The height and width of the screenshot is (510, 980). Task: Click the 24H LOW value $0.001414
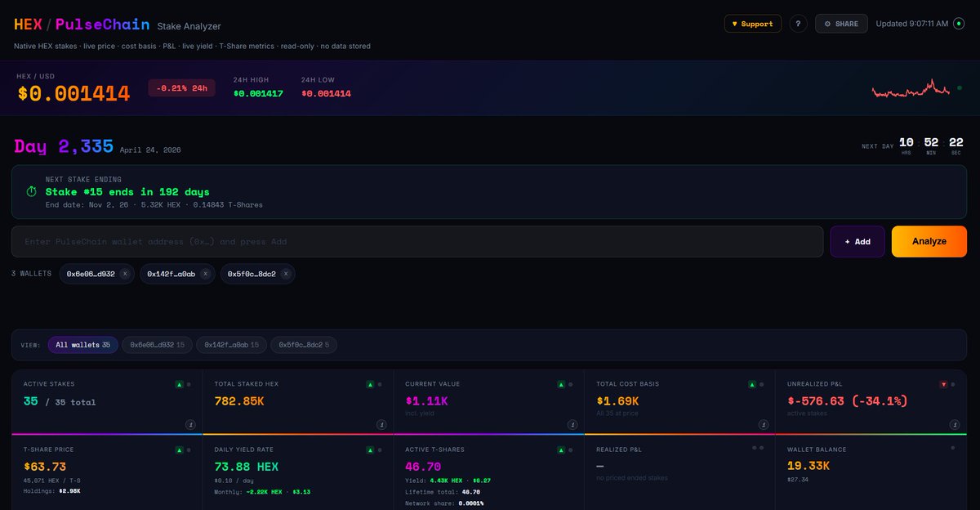(x=326, y=93)
